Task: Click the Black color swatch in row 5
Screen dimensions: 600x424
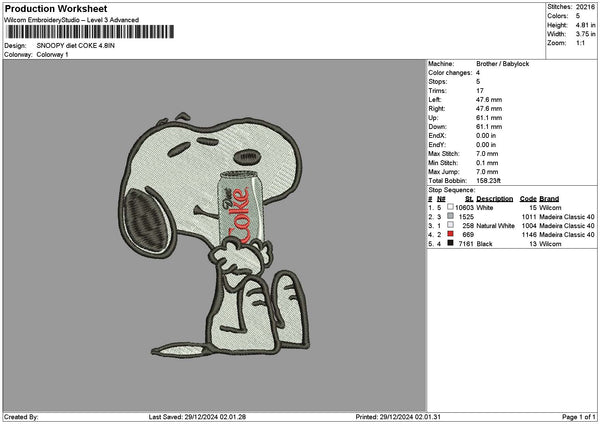Action: click(450, 243)
